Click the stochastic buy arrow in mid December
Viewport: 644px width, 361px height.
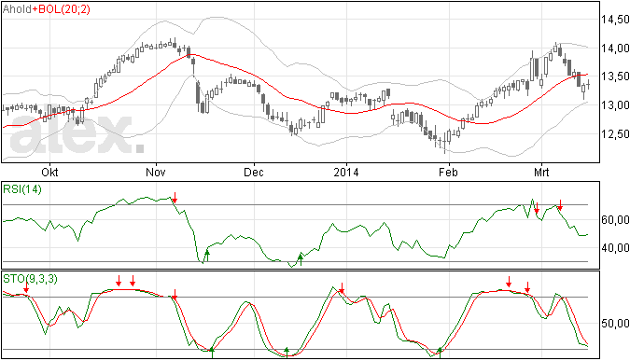pos(287,353)
